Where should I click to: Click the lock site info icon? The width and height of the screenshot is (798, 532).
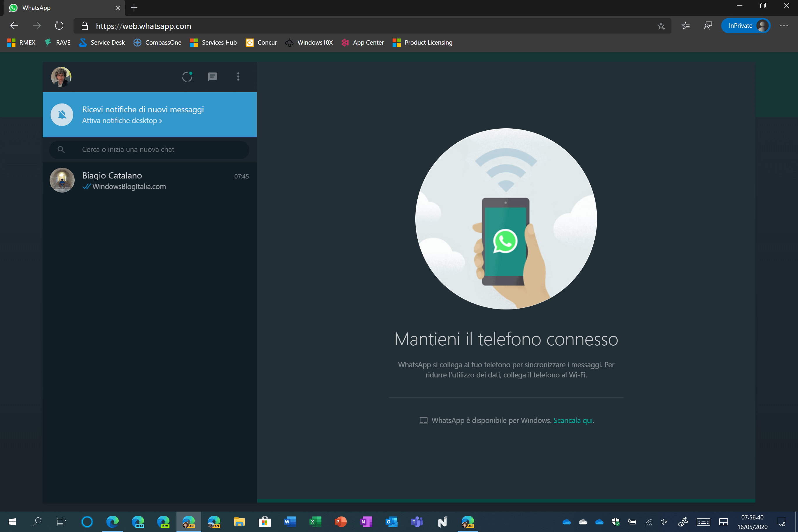[x=85, y=26]
